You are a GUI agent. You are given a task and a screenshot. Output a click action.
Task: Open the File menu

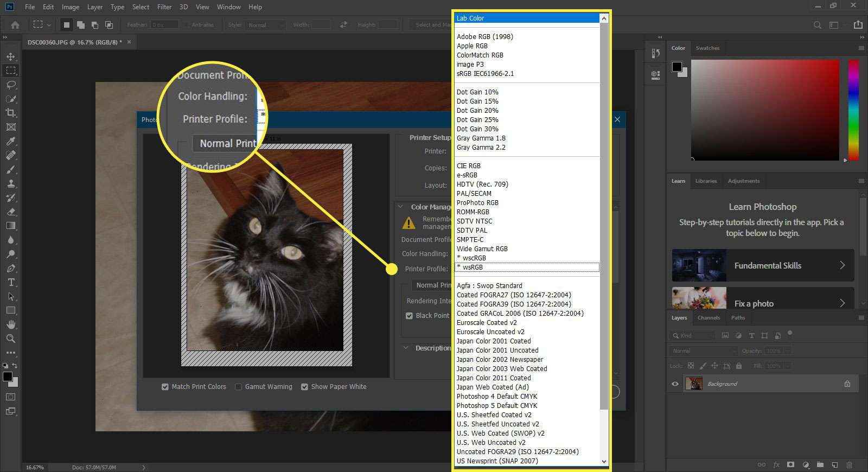[30, 7]
